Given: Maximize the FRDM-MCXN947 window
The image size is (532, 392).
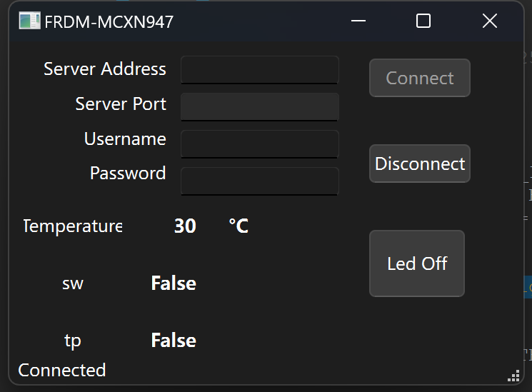Looking at the screenshot, I should [423, 21].
